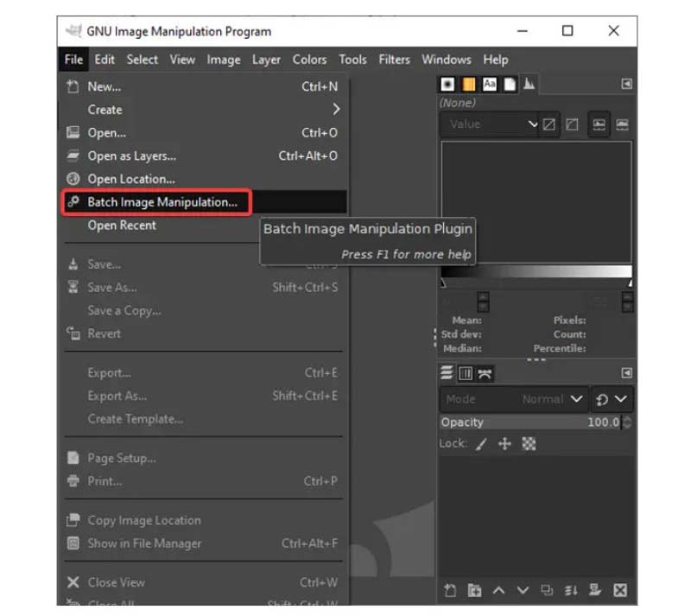Open the Windows menu
Screen dimensions: 691x616
click(x=446, y=60)
